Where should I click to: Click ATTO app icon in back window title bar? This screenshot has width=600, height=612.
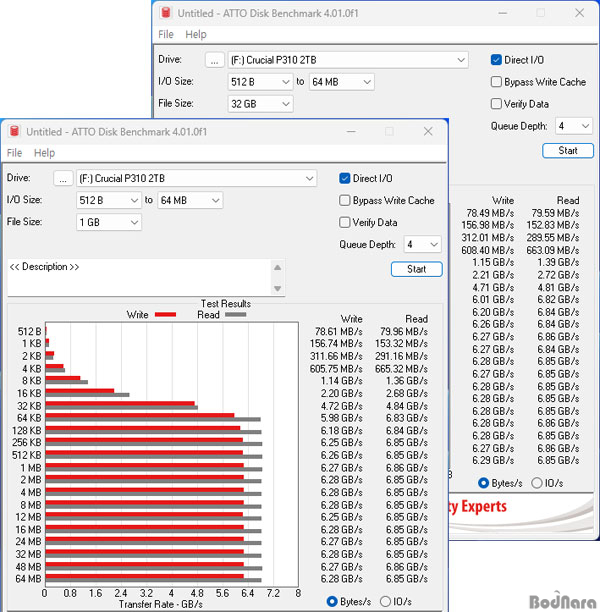(166, 13)
